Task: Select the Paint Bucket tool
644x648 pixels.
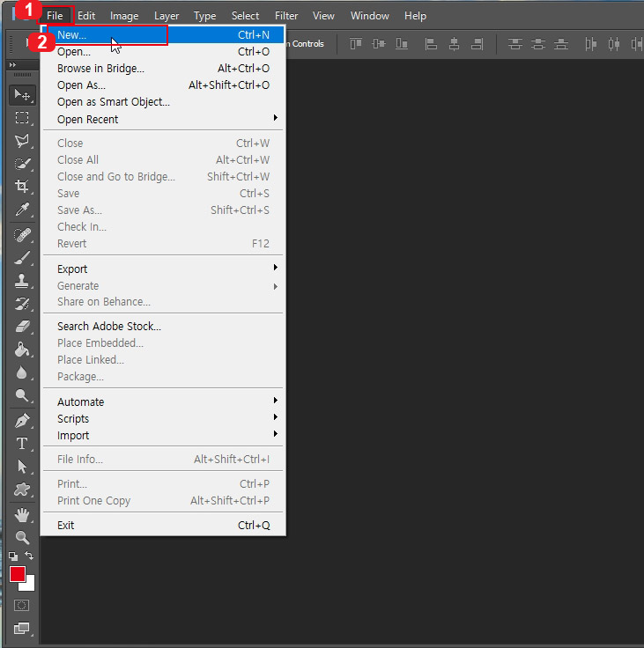Action: point(22,350)
